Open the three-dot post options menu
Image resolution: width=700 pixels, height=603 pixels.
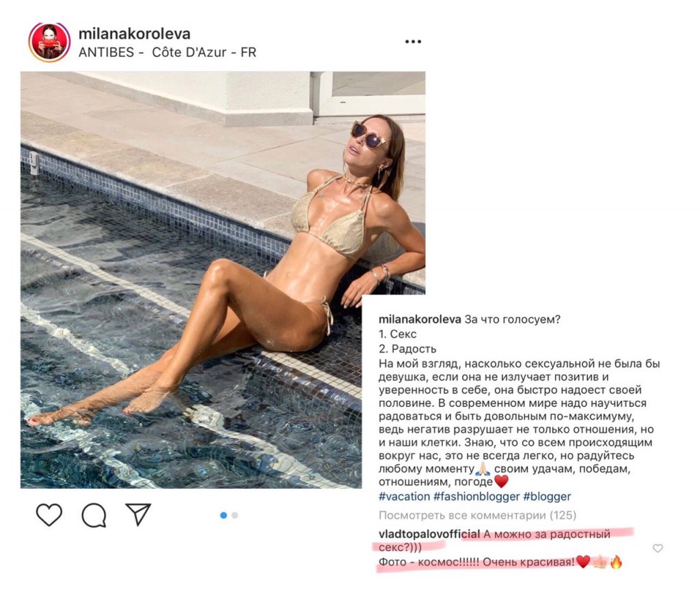[413, 42]
